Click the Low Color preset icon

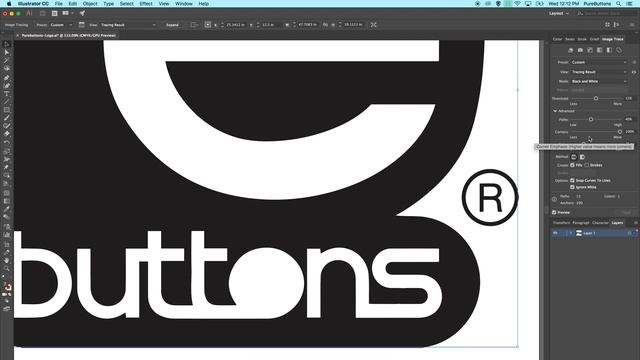tap(590, 50)
